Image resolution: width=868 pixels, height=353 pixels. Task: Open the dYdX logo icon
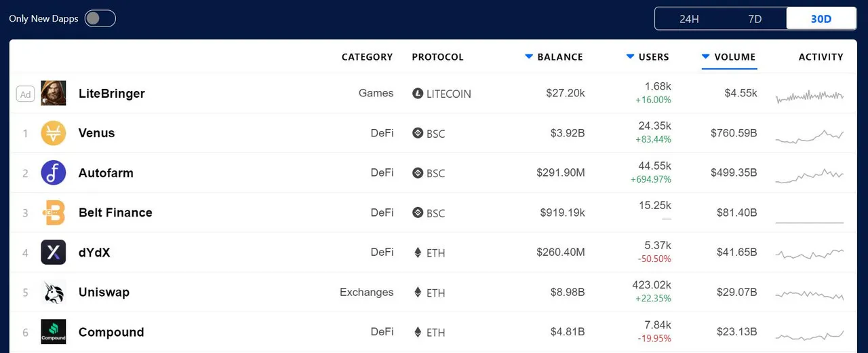click(54, 252)
